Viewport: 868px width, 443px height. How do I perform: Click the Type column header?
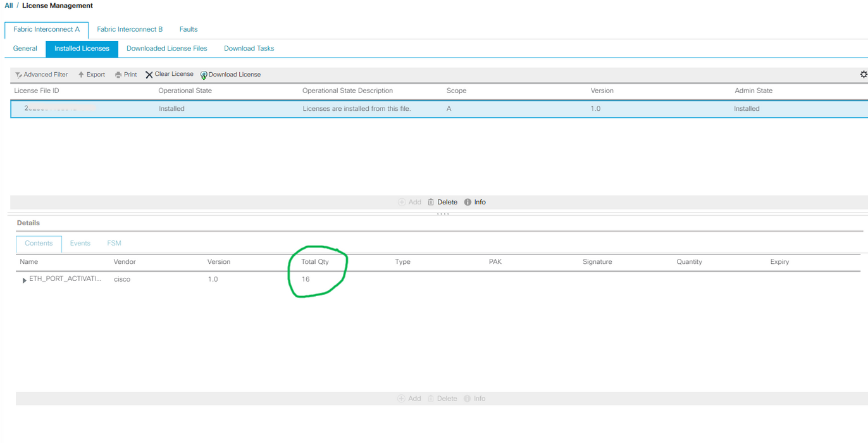click(402, 262)
